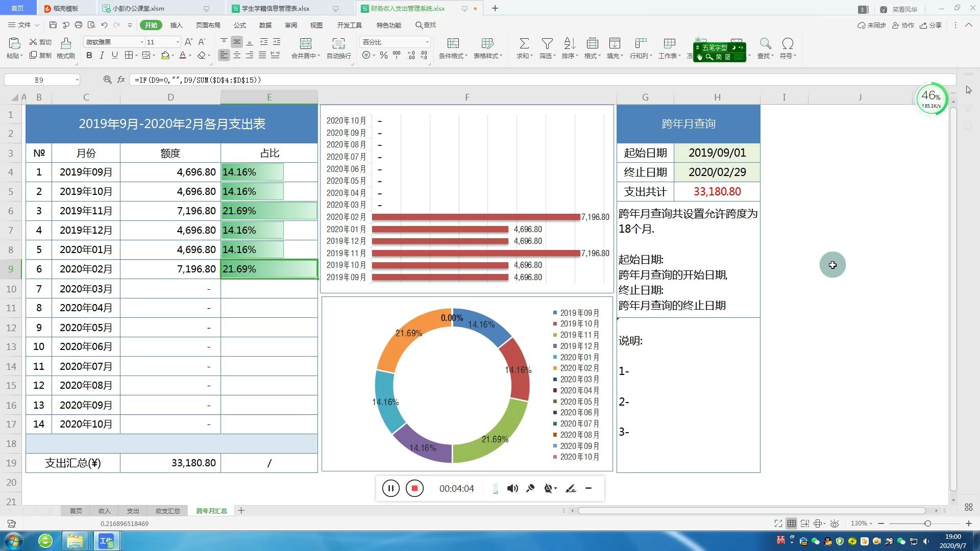Viewport: 980px width, 551px height.
Task: Click the center horizontal alignment icon
Action: pyautogui.click(x=237, y=55)
